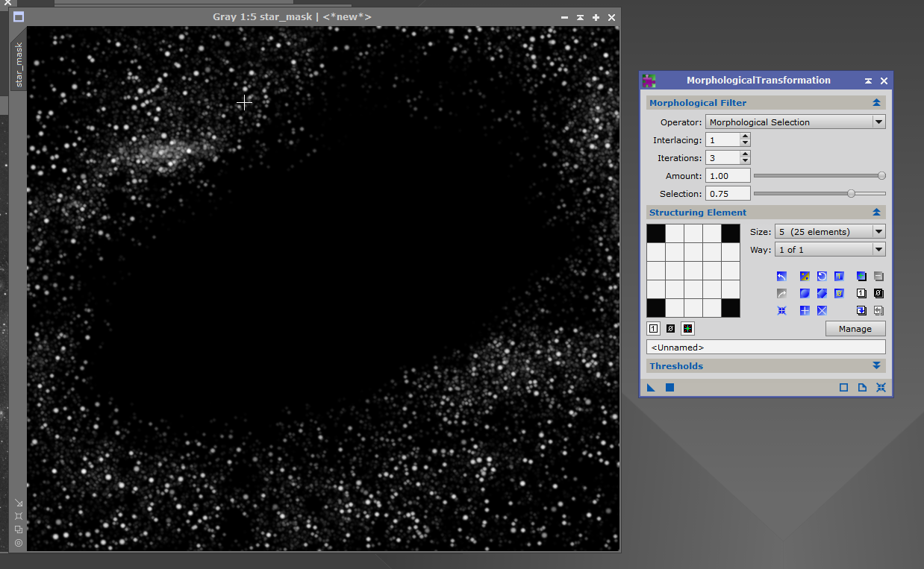Image resolution: width=924 pixels, height=569 pixels.
Task: Rotate the structuring element
Action: coord(822,276)
